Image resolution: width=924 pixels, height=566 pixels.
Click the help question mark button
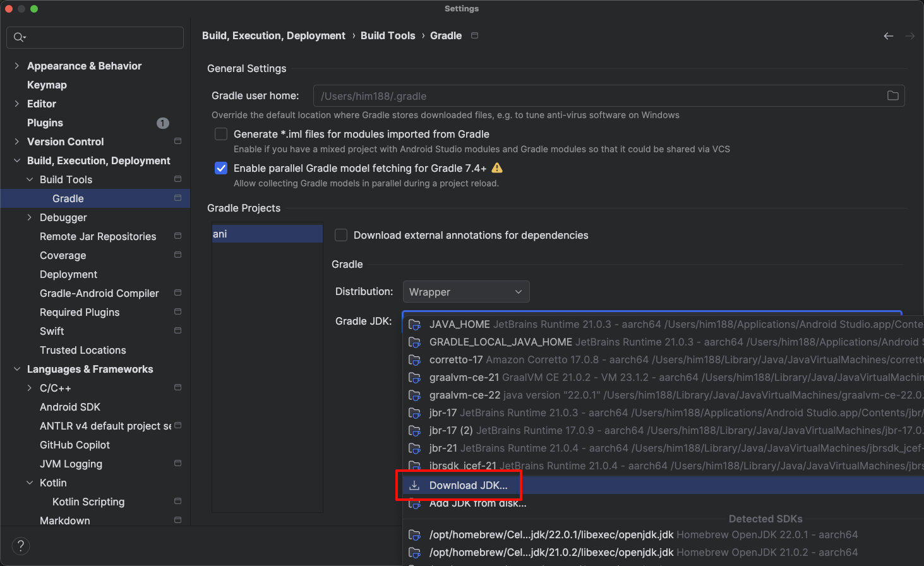21,546
